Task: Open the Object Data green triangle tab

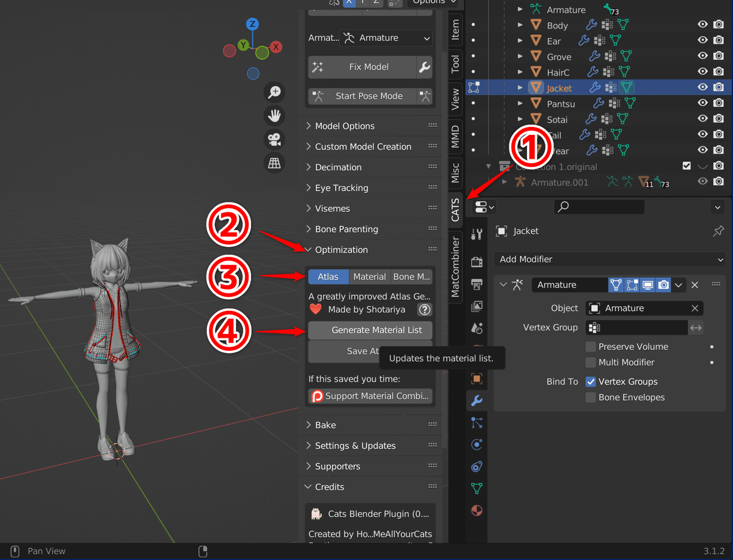Action: click(x=477, y=489)
